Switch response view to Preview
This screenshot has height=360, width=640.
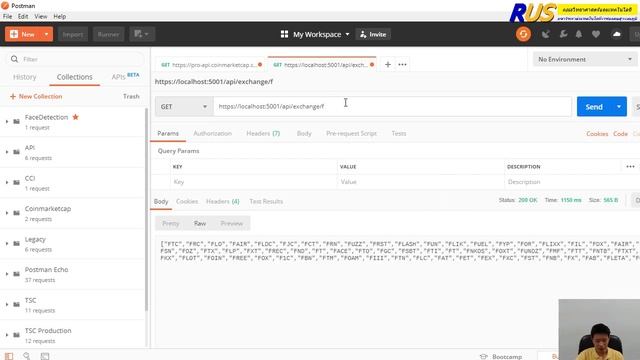[231, 223]
